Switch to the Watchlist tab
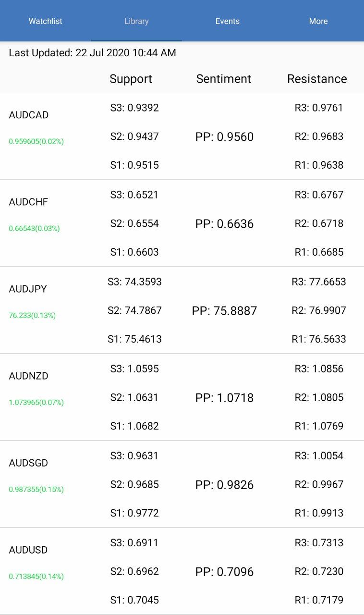This screenshot has height=615, width=364. (46, 21)
